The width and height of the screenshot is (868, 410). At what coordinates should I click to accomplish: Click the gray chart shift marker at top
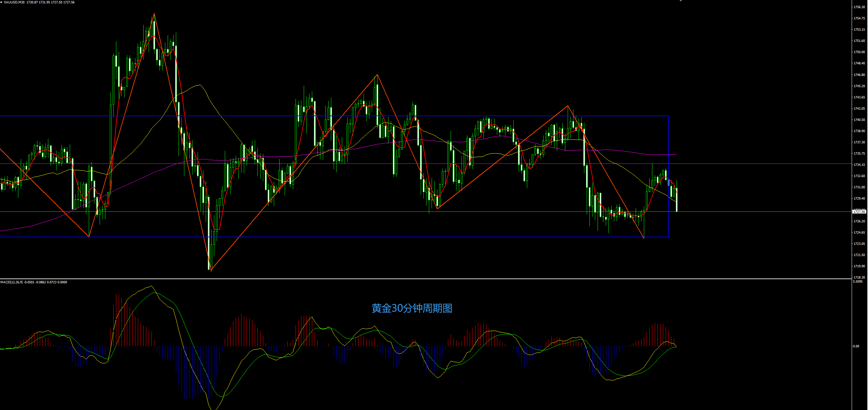tap(681, 1)
